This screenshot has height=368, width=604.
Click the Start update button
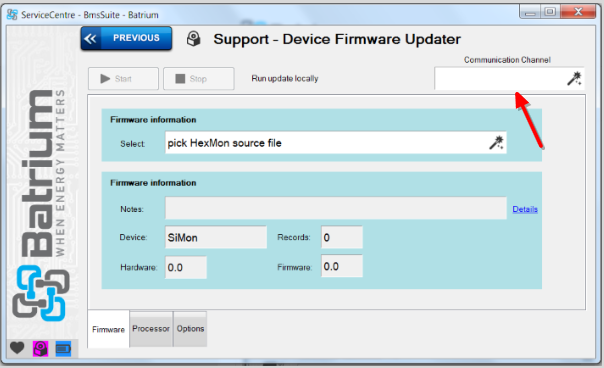(x=123, y=79)
